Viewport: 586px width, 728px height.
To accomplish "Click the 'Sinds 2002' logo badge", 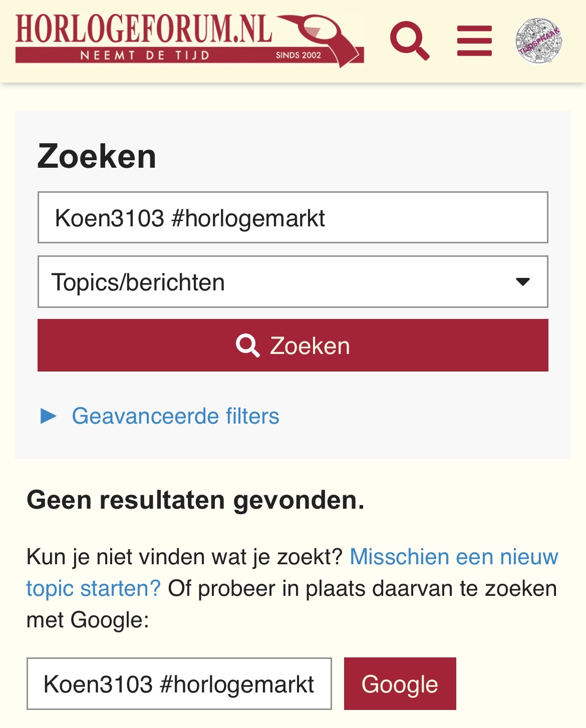I will (x=298, y=55).
